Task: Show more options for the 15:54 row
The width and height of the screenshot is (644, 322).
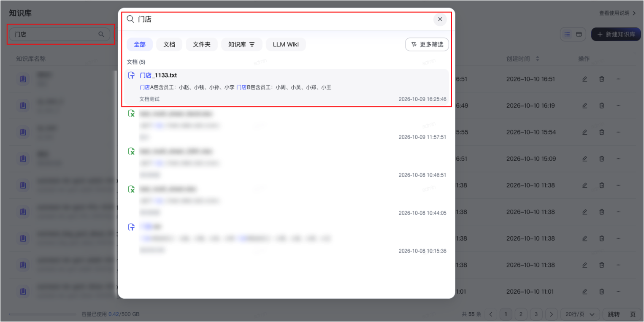Action: point(619,132)
